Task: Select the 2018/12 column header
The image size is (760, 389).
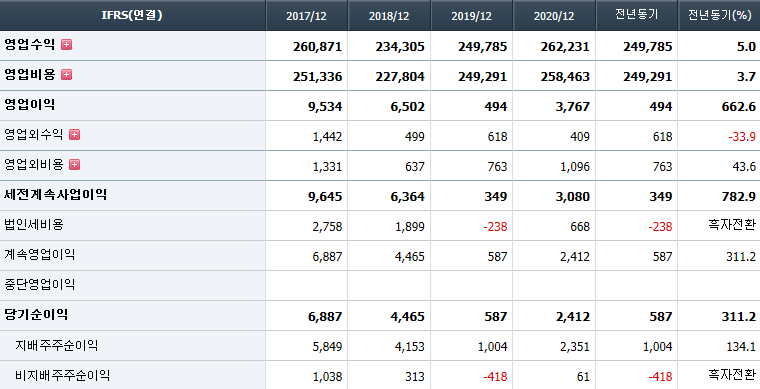Action: coord(389,16)
